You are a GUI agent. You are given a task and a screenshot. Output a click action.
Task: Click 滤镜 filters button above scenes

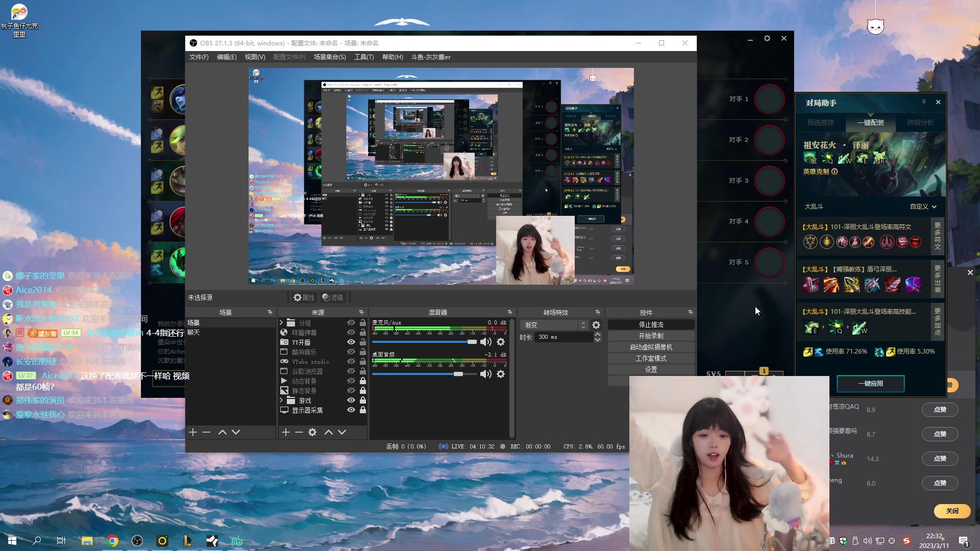pyautogui.click(x=332, y=297)
